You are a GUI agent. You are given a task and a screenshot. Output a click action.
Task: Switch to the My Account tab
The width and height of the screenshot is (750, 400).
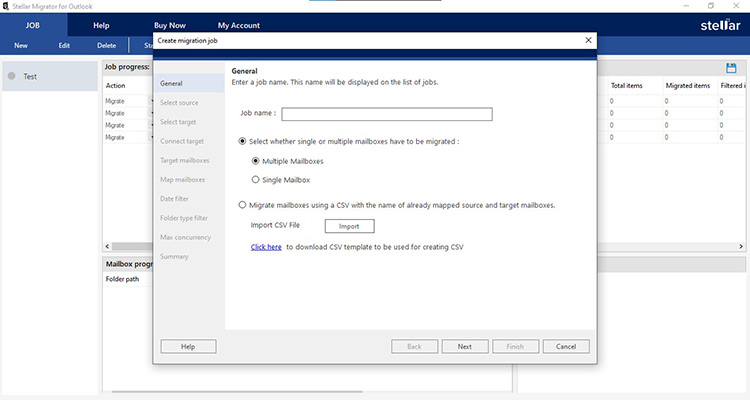tap(238, 24)
